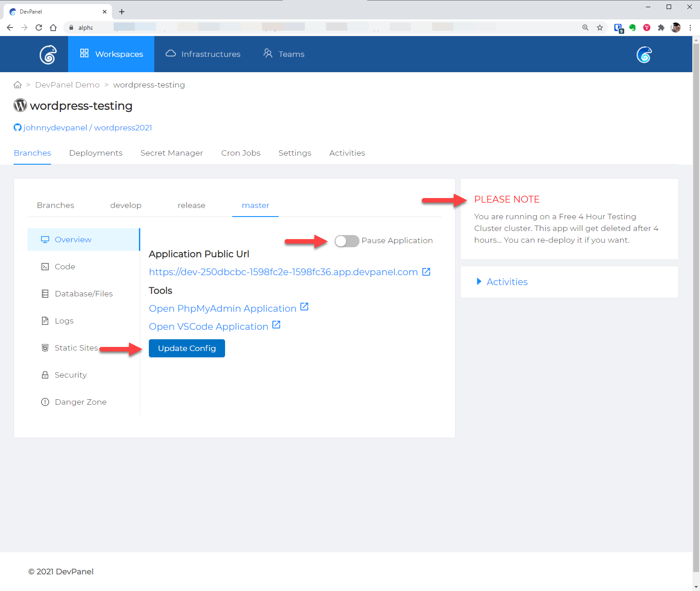Open johnnydevpanel / wordpress2021 repository link
This screenshot has height=591, width=700.
click(87, 128)
